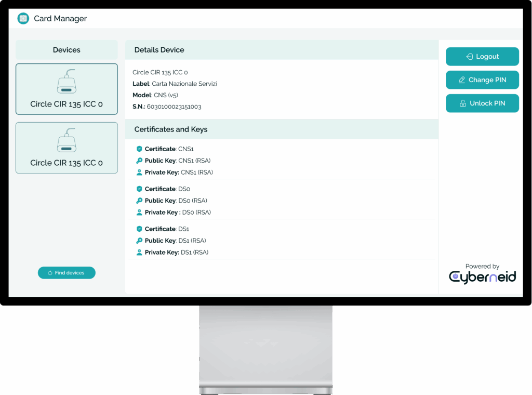532x395 pixels.
Task: Select the second Circle CIR 135 card reader
Action: tap(66, 148)
